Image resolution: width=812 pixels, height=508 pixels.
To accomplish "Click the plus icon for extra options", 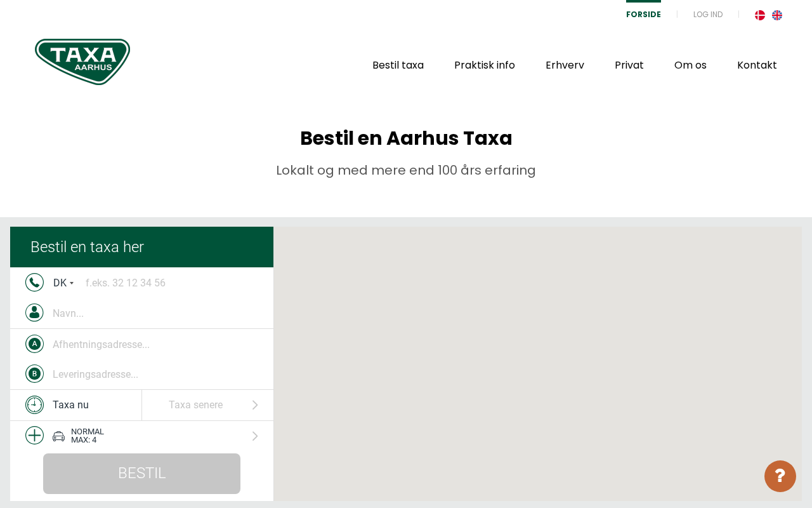I will tap(34, 435).
